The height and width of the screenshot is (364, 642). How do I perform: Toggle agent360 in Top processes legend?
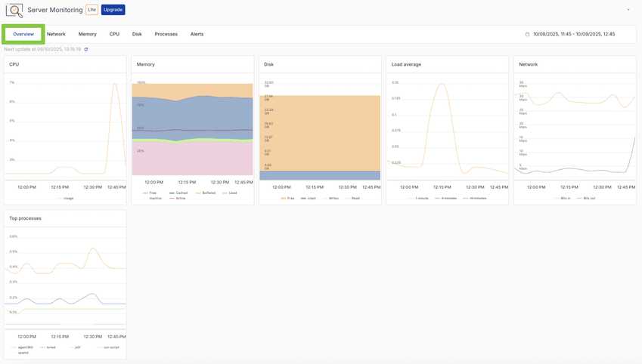pos(25,347)
